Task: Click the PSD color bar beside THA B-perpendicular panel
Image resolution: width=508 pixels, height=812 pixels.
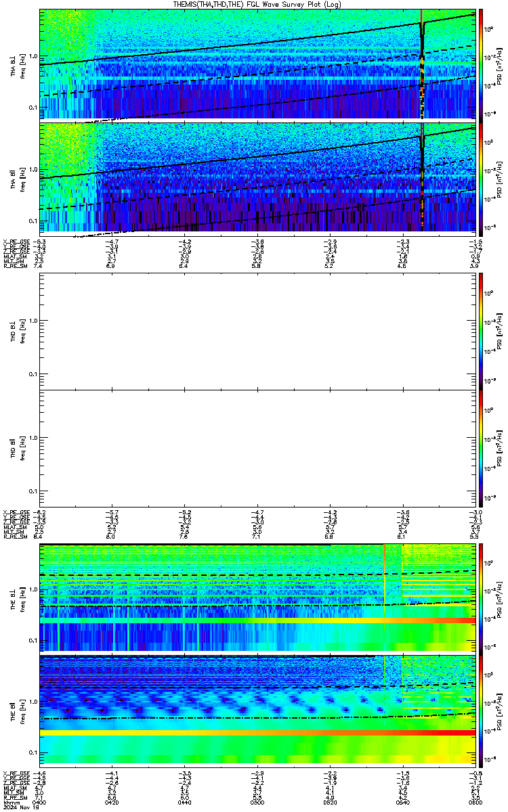Action: pyautogui.click(x=481, y=64)
